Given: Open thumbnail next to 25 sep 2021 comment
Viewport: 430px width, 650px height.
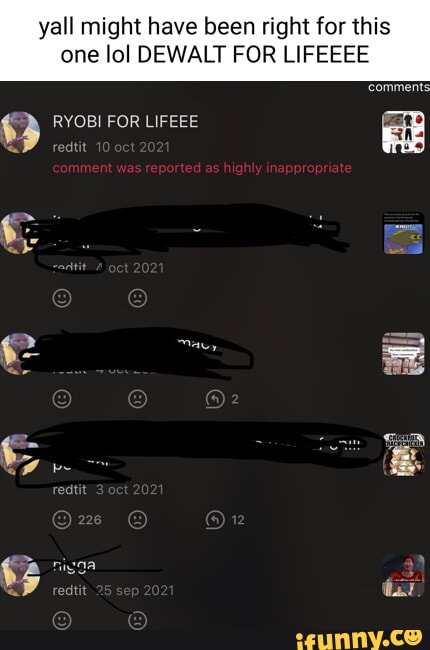Looking at the screenshot, I should (403, 575).
